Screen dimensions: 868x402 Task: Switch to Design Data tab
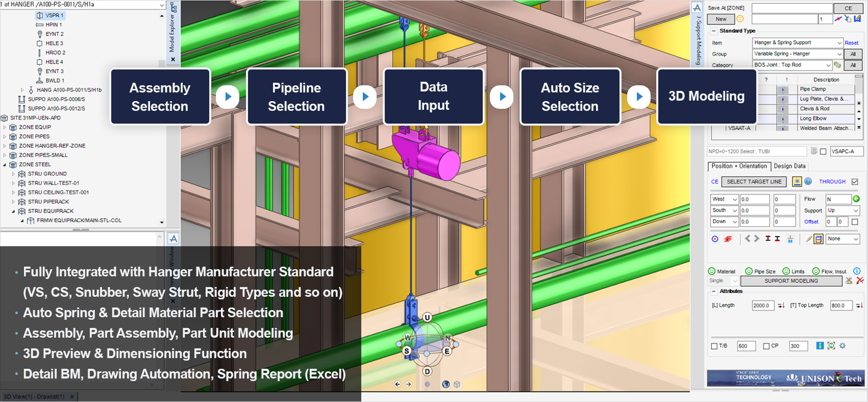point(789,166)
